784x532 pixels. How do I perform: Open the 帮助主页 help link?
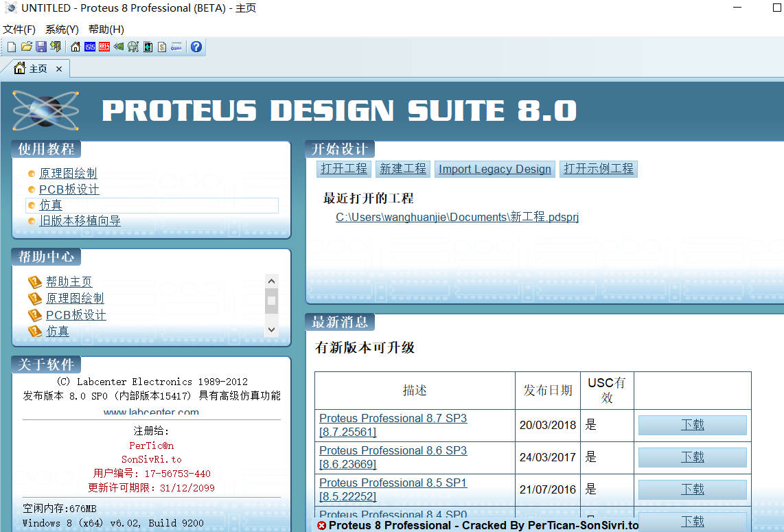(x=69, y=282)
